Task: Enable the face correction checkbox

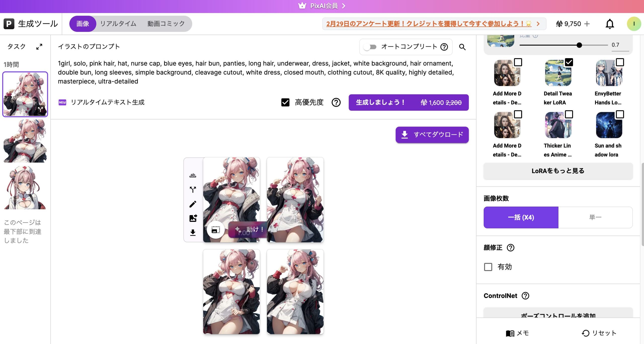Action: [x=488, y=267]
